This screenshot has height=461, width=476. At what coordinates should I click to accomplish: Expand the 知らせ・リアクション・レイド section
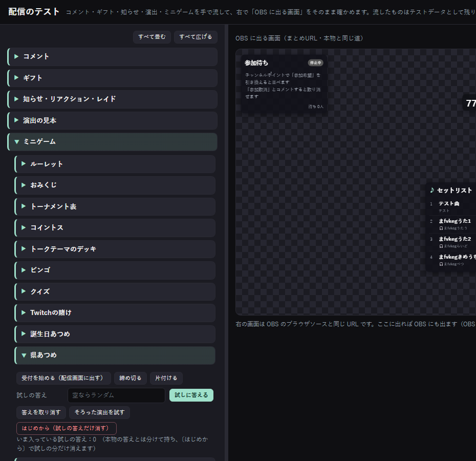(x=112, y=99)
